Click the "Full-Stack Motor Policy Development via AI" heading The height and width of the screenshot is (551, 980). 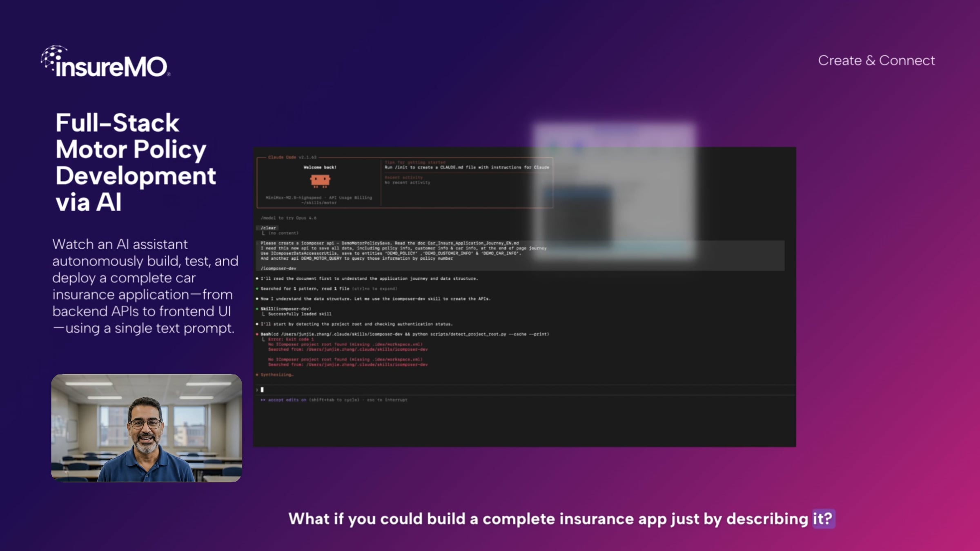pyautogui.click(x=136, y=162)
